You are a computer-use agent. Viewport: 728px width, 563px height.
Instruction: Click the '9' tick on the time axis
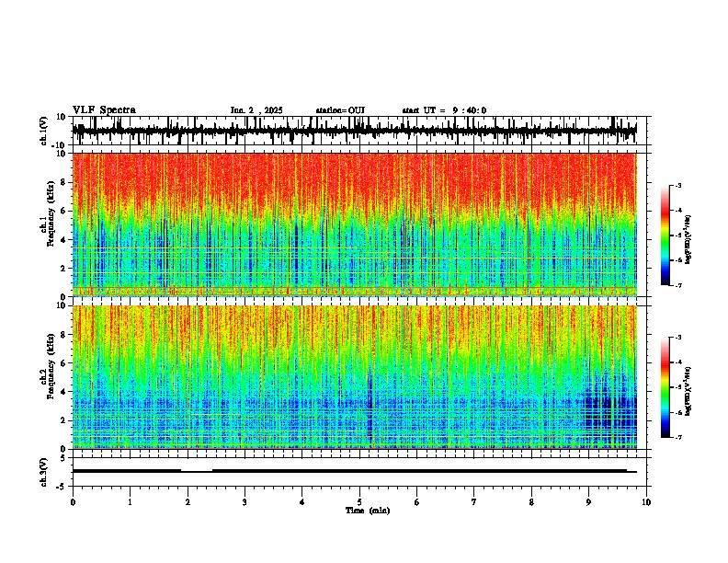(x=588, y=502)
